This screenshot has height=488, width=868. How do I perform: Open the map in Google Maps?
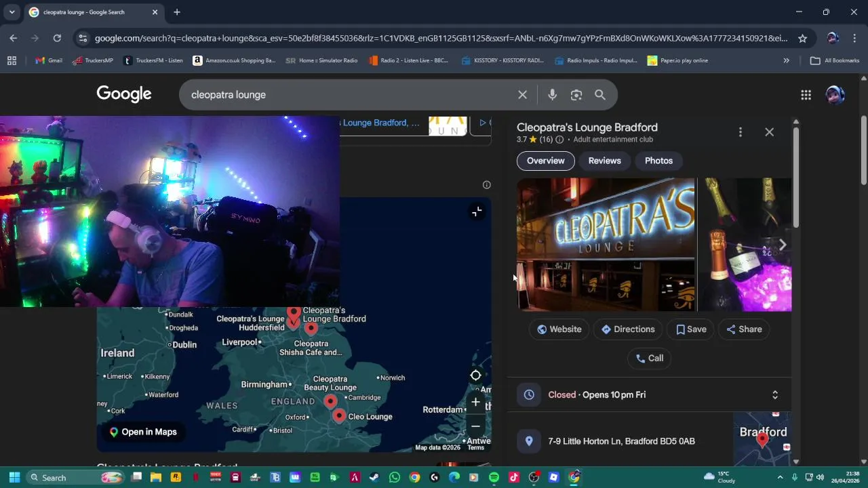pyautogui.click(x=143, y=432)
